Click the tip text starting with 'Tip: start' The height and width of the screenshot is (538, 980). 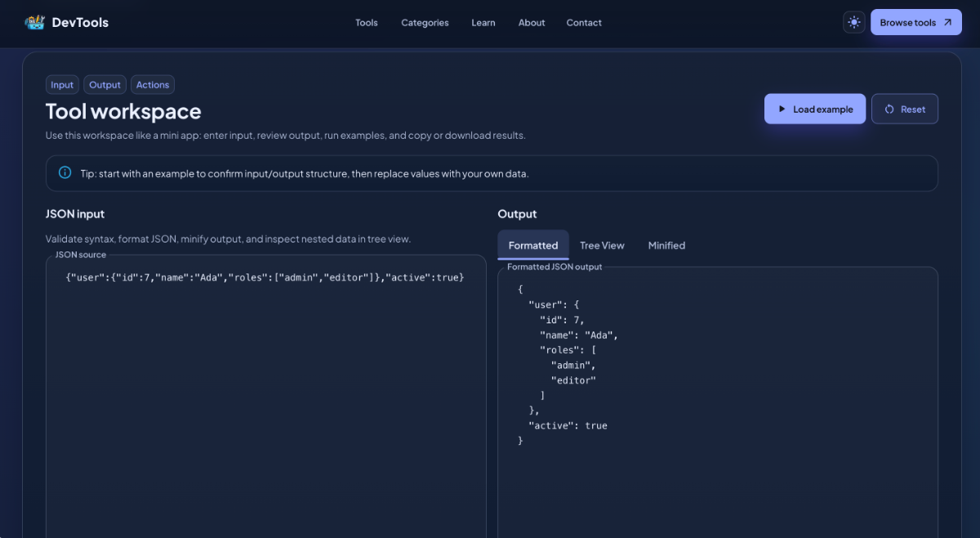(305, 174)
